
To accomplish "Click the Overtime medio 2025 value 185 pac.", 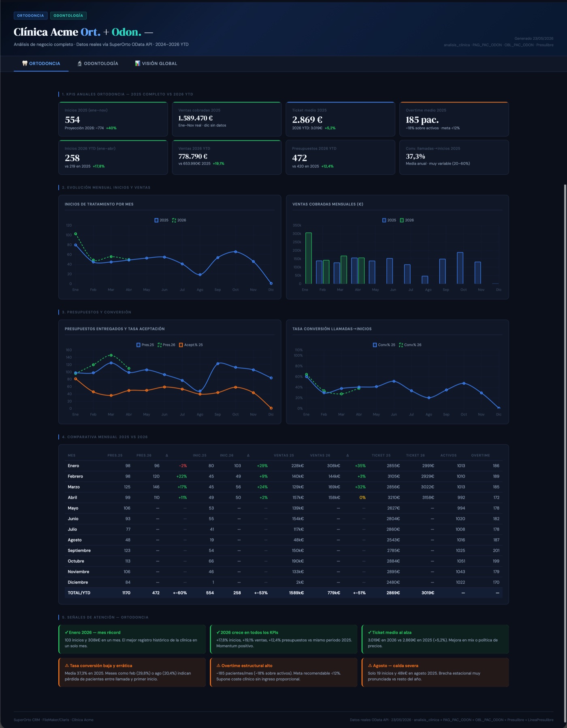I will coord(422,120).
